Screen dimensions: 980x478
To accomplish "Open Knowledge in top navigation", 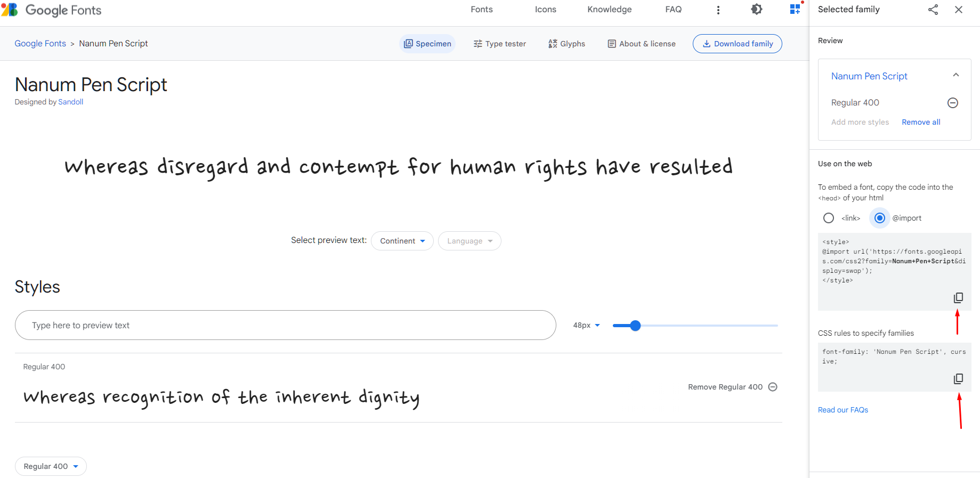I will click(x=610, y=10).
